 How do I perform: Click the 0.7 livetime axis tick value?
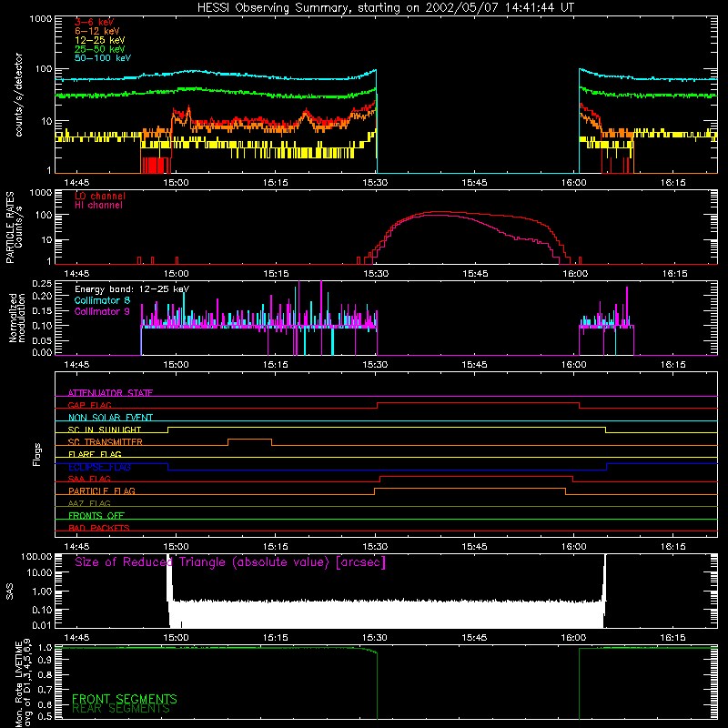[45, 690]
